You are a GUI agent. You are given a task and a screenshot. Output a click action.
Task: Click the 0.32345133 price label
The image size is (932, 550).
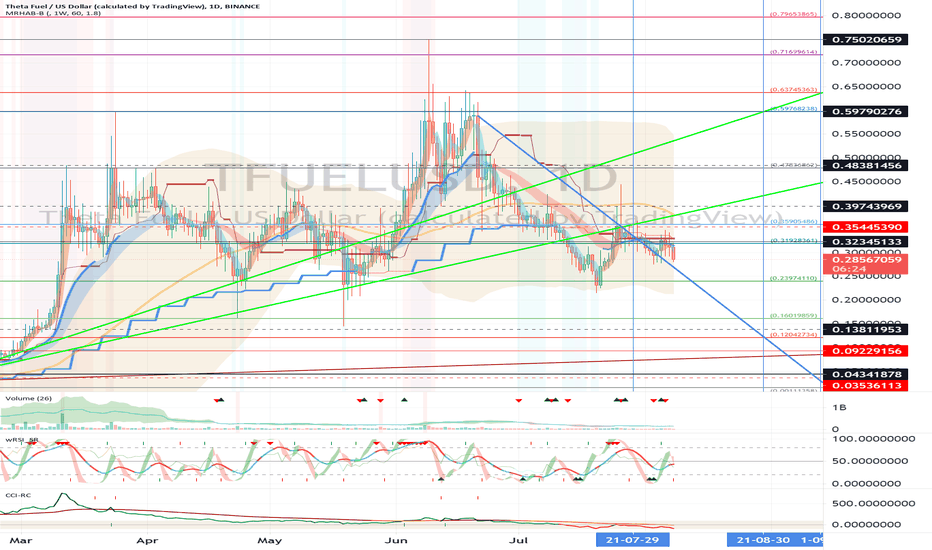(865, 242)
